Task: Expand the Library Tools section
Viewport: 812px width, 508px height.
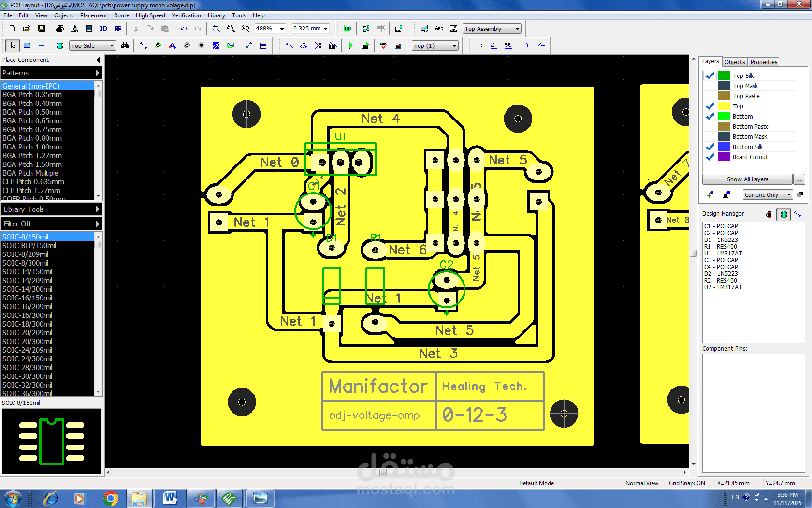Action: [x=51, y=209]
